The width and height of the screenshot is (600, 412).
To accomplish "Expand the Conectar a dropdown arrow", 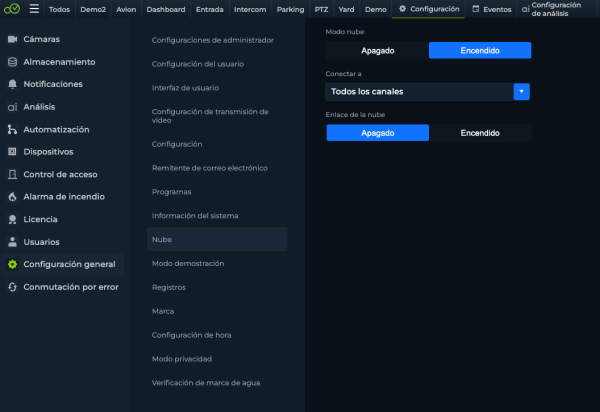I will tap(522, 92).
